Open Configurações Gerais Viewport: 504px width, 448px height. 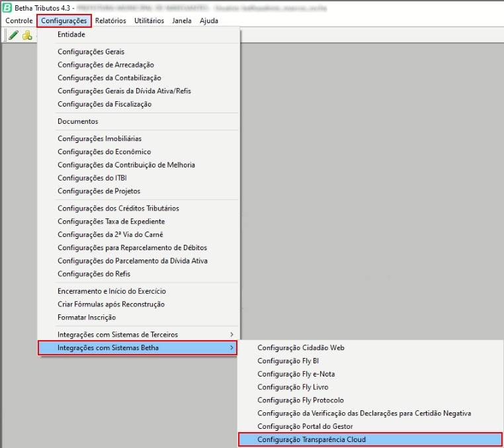(91, 52)
